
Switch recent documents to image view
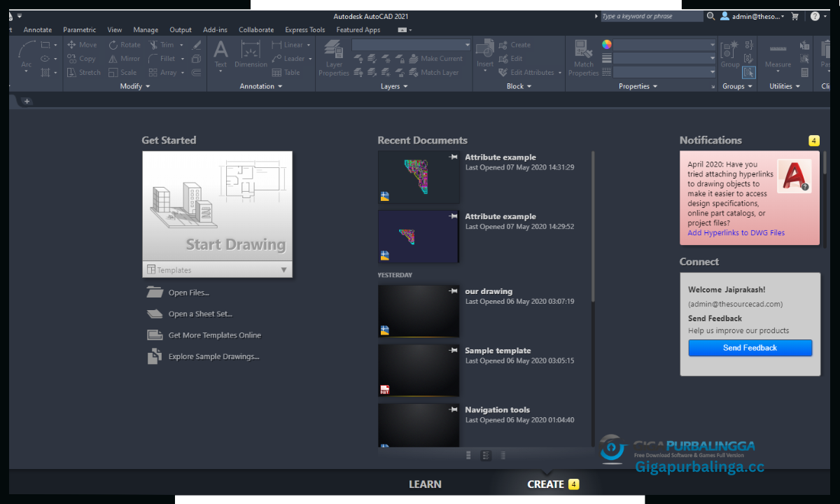pos(468,455)
